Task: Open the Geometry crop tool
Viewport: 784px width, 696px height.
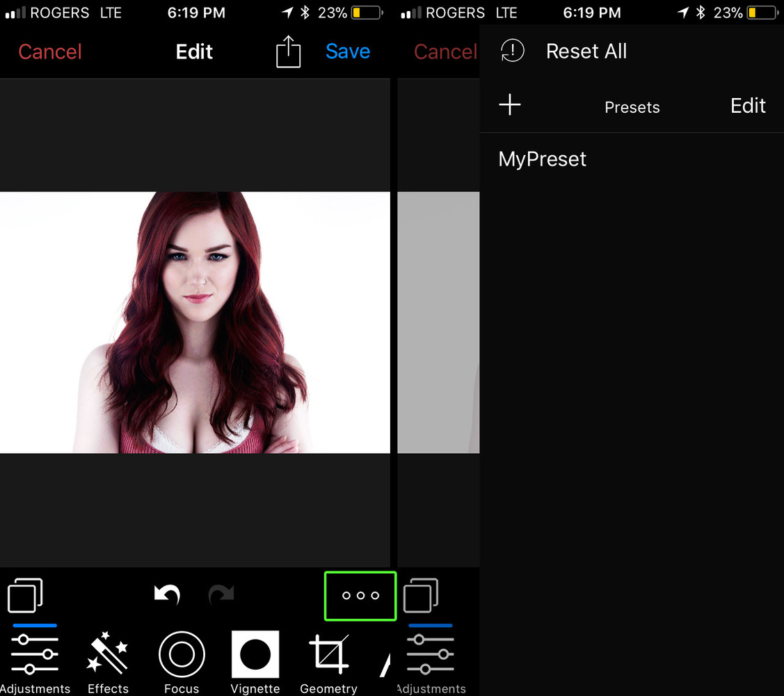Action: pyautogui.click(x=328, y=661)
